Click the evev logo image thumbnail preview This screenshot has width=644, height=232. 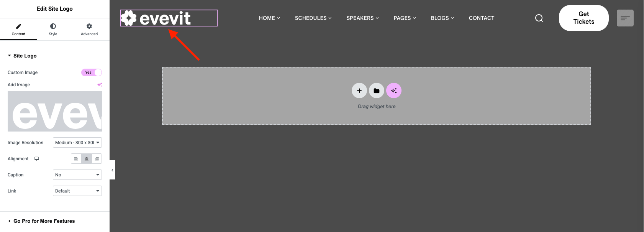pyautogui.click(x=55, y=112)
